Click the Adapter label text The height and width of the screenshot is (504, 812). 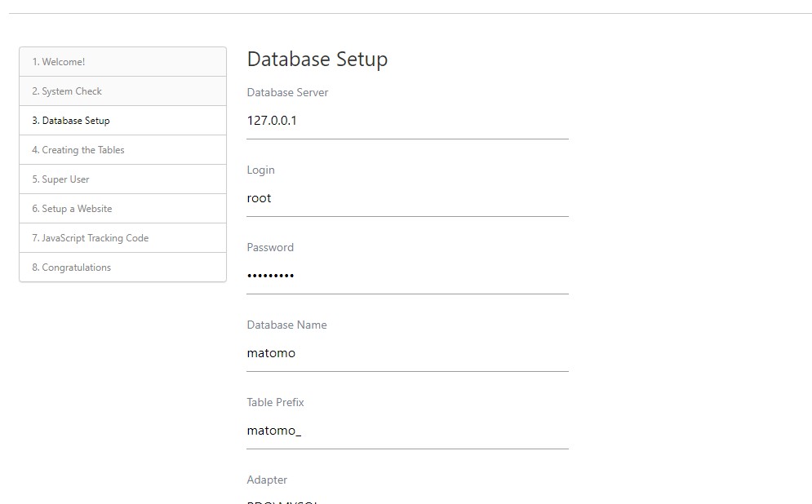pos(267,480)
